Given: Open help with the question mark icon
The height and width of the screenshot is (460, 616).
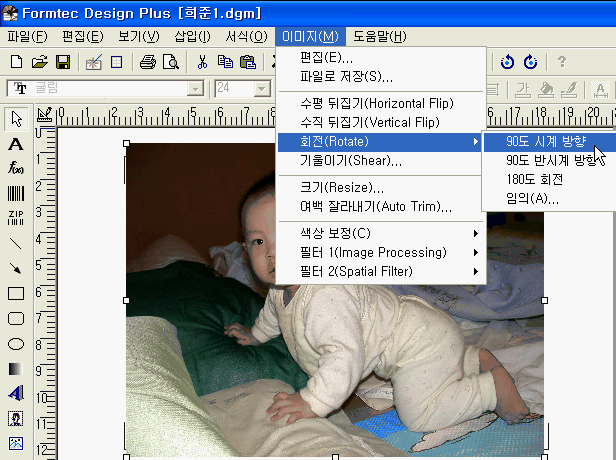Looking at the screenshot, I should 562,62.
